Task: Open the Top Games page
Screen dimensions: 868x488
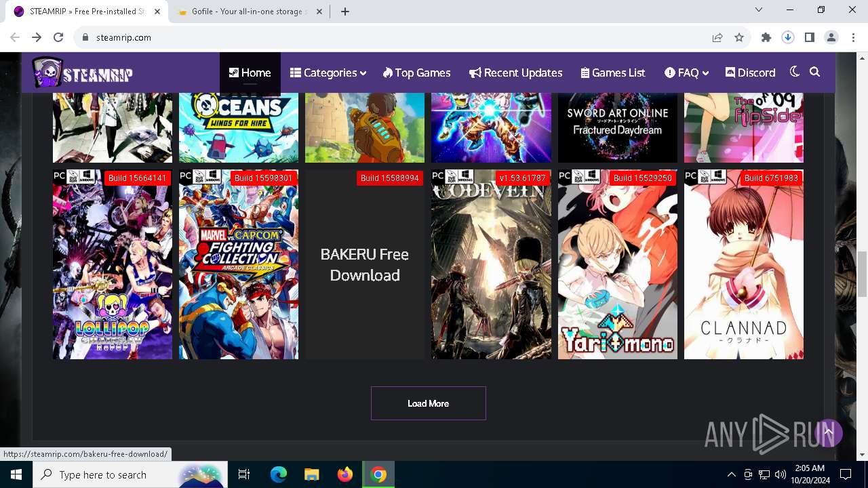Action: coord(416,73)
